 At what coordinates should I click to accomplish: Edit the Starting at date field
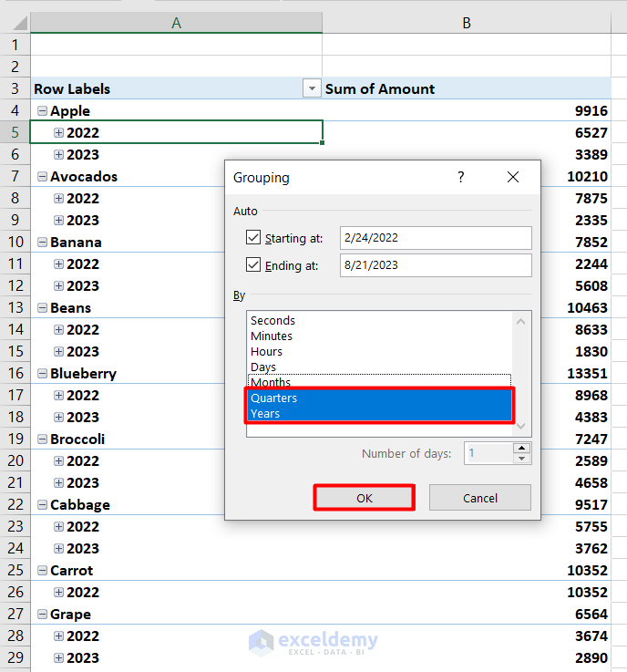(436, 238)
